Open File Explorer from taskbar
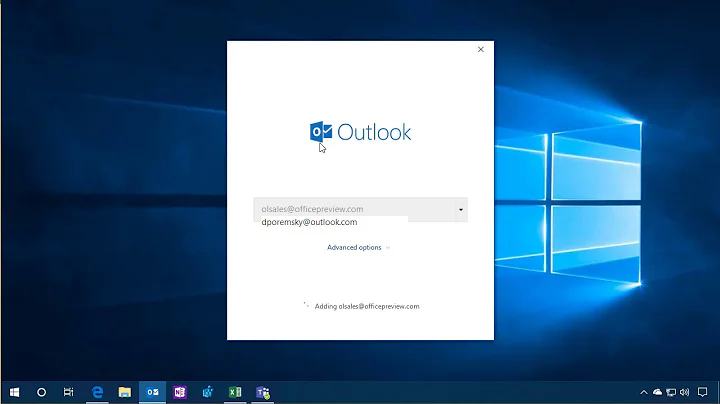This screenshot has height=404, width=720. point(124,392)
